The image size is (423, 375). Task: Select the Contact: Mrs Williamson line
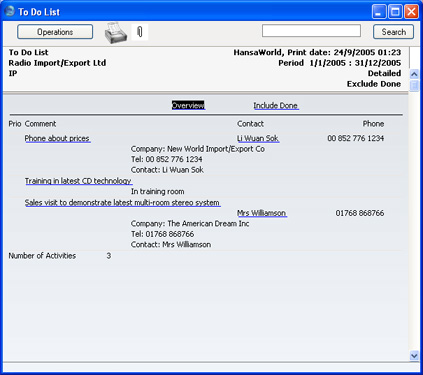click(x=171, y=245)
